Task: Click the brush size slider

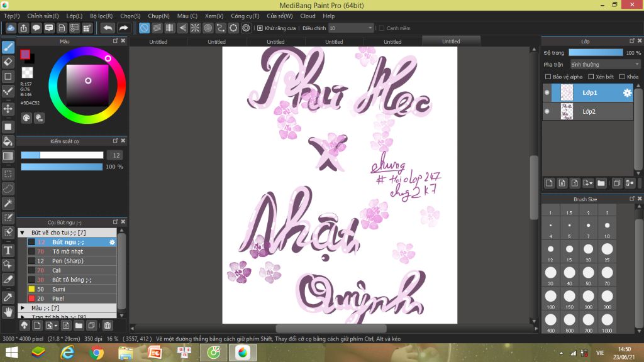Action: [x=62, y=155]
